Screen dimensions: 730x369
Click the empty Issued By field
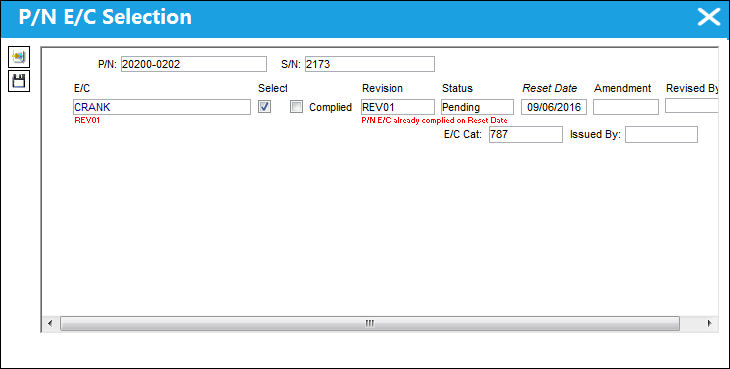[661, 135]
